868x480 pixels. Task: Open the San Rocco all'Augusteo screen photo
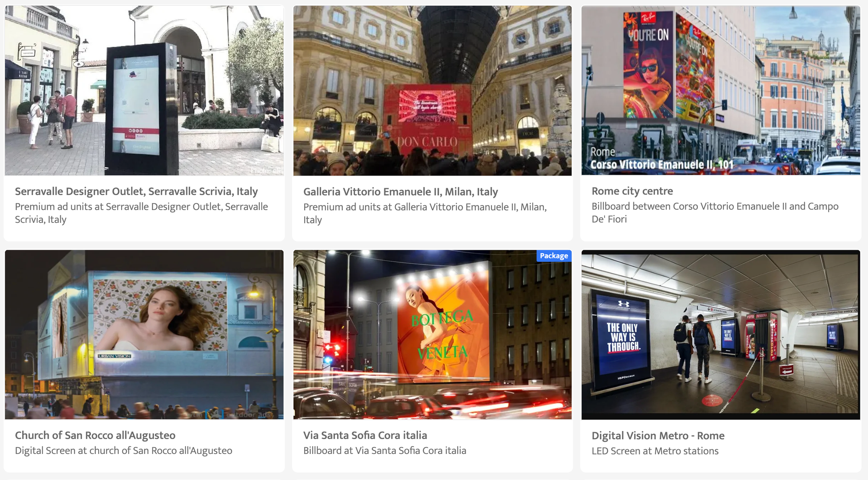click(144, 334)
